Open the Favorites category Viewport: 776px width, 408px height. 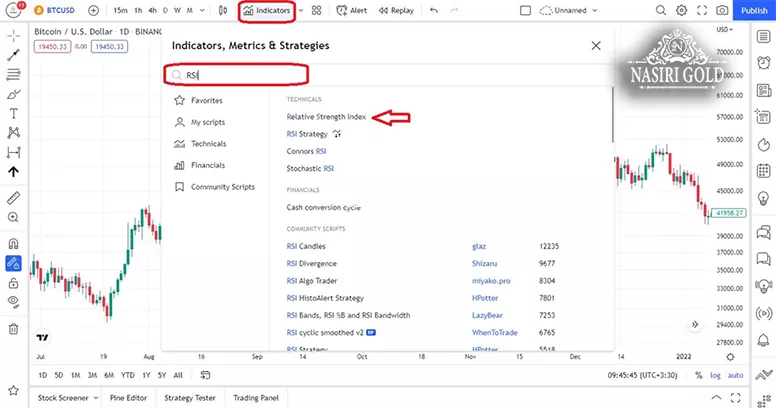point(198,101)
